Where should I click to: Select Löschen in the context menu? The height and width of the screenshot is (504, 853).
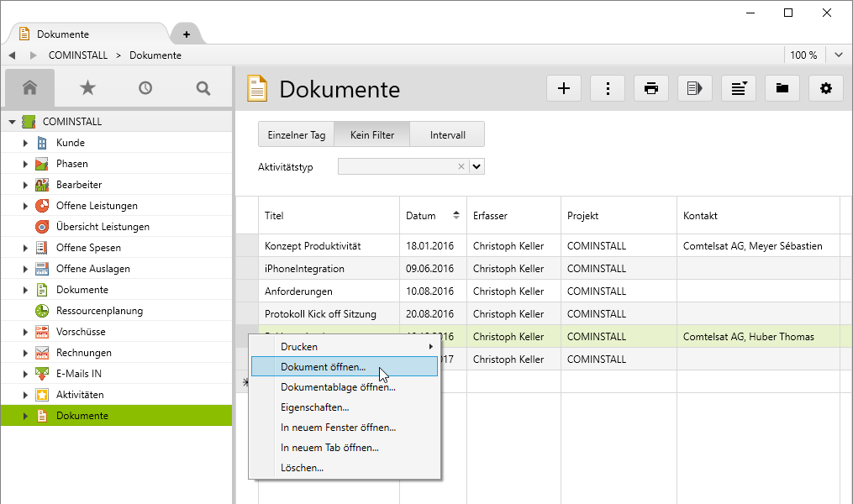[x=302, y=468]
